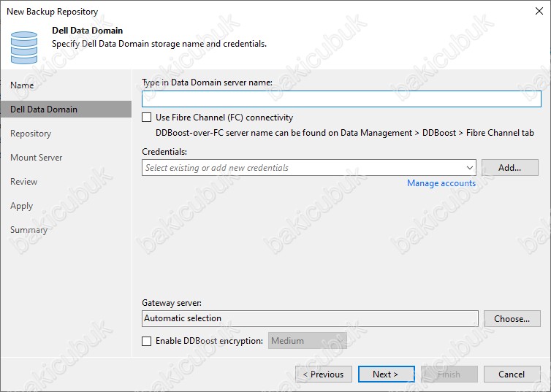Click the Dell Data Domain database icon
The height and width of the screenshot is (392, 551).
(24, 47)
